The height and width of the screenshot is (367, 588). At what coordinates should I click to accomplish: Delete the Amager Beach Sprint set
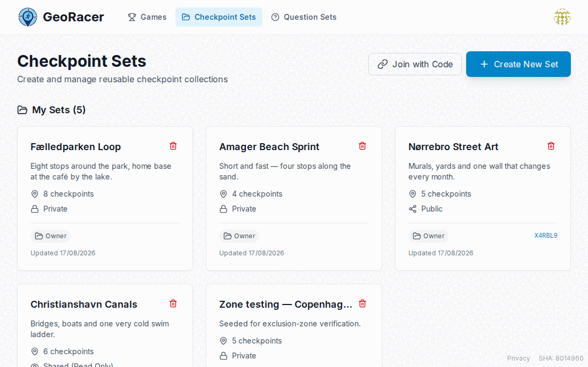[362, 146]
